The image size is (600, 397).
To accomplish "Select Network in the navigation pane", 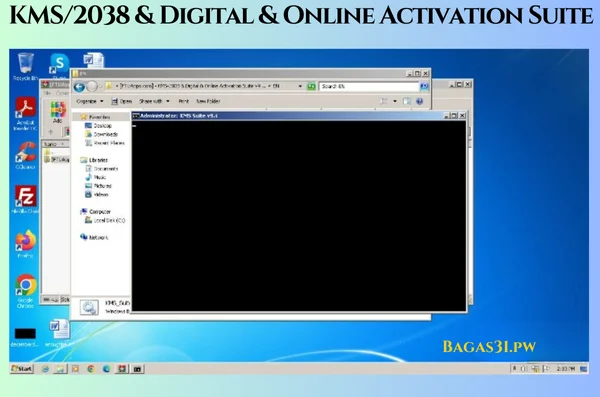I will 94,237.
